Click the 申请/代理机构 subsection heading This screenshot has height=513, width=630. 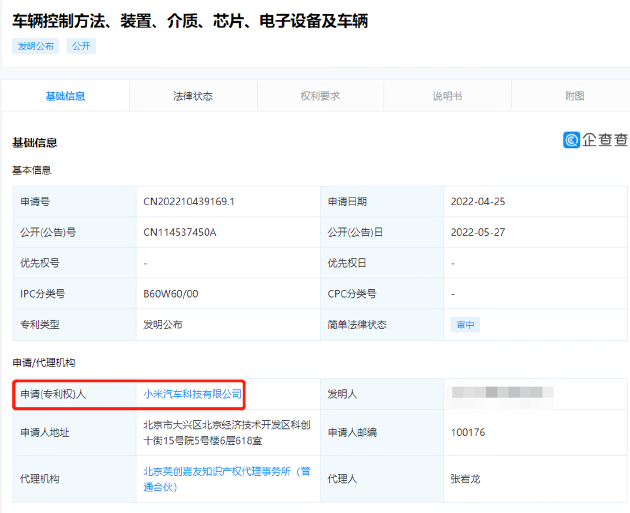[x=44, y=363]
